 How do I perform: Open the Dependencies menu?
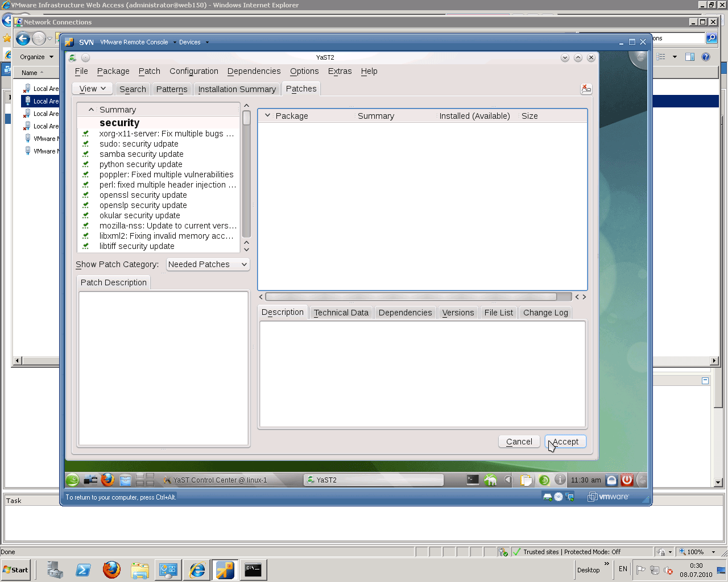coord(254,71)
